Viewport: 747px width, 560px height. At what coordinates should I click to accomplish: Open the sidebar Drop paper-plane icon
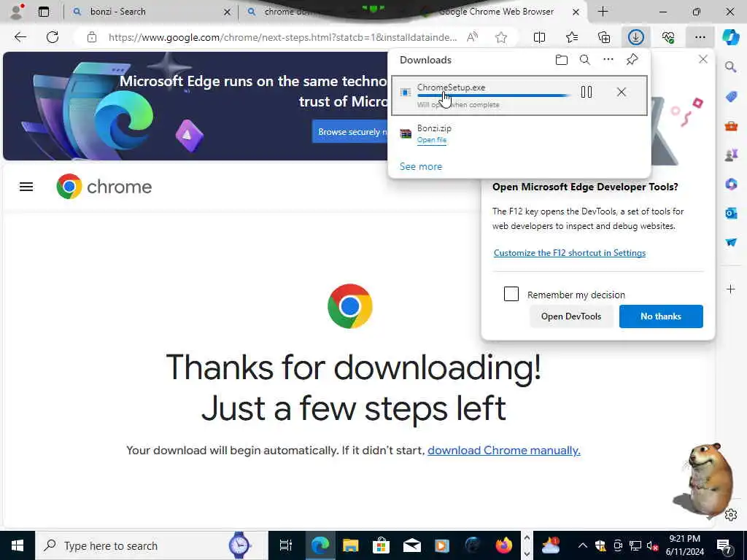pyautogui.click(x=731, y=242)
